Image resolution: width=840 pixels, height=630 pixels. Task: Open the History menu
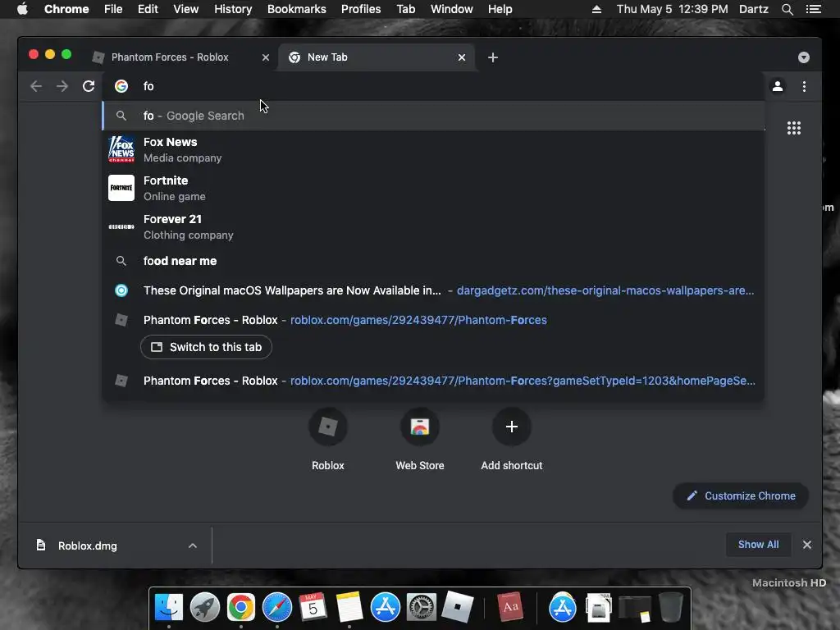(233, 9)
